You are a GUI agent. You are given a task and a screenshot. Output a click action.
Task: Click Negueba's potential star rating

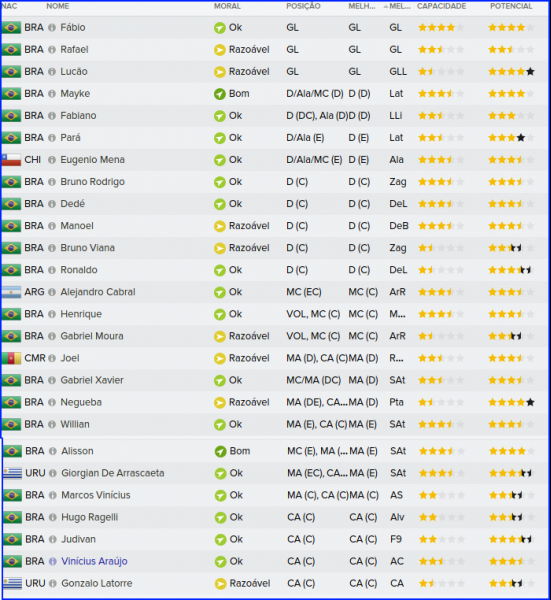[x=511, y=403]
